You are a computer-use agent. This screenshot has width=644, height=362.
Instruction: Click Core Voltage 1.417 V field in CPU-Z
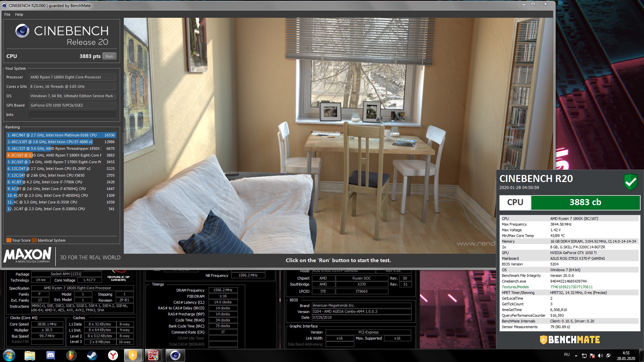89,280
